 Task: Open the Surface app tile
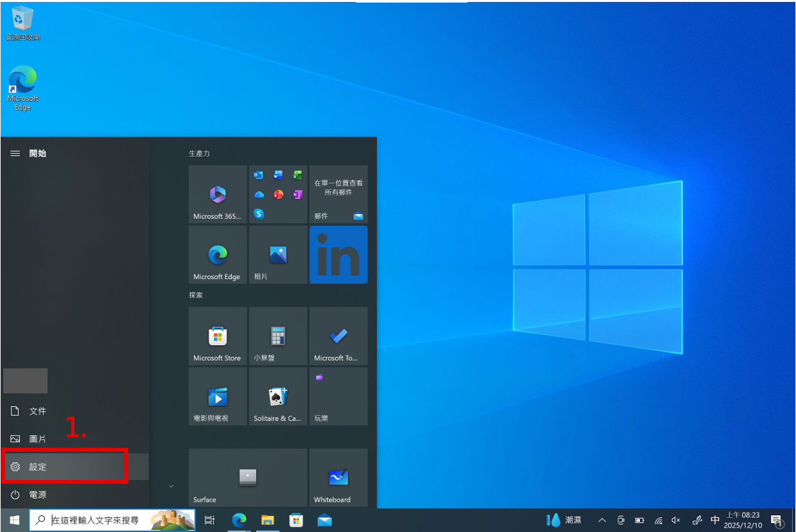pos(248,478)
